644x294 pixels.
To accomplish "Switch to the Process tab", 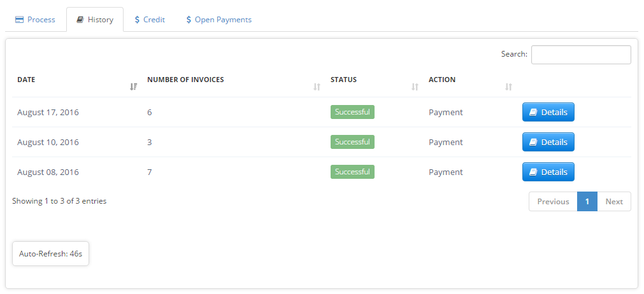I will [35, 20].
